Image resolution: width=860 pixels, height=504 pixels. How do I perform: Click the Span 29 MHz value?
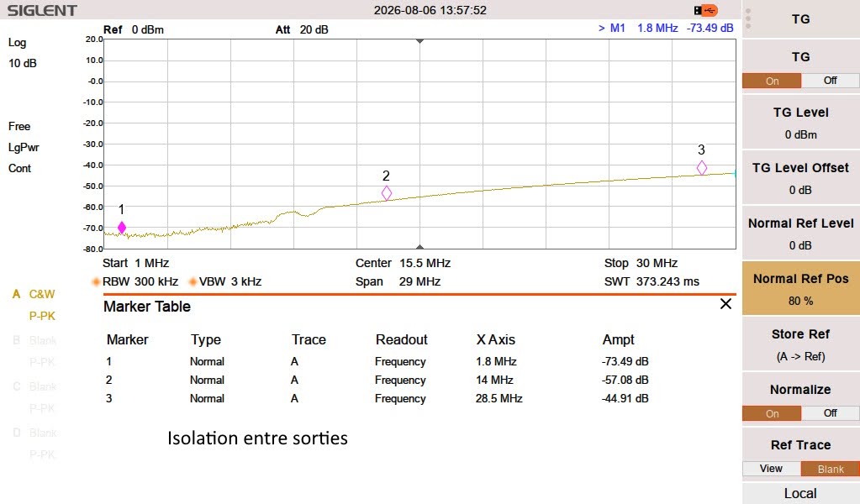[398, 281]
